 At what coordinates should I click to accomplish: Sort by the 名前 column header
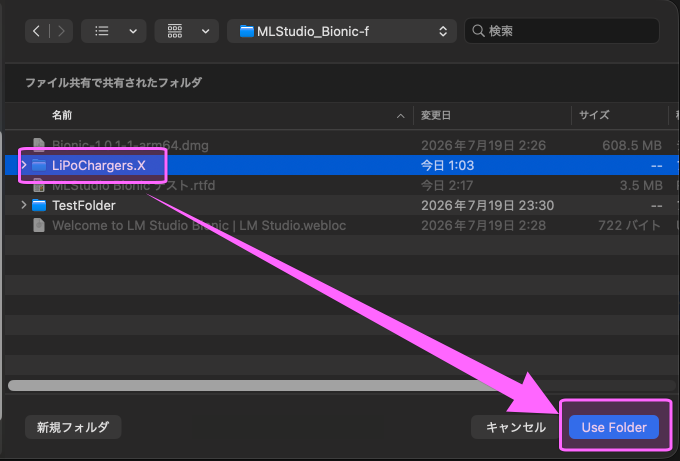coord(62,115)
